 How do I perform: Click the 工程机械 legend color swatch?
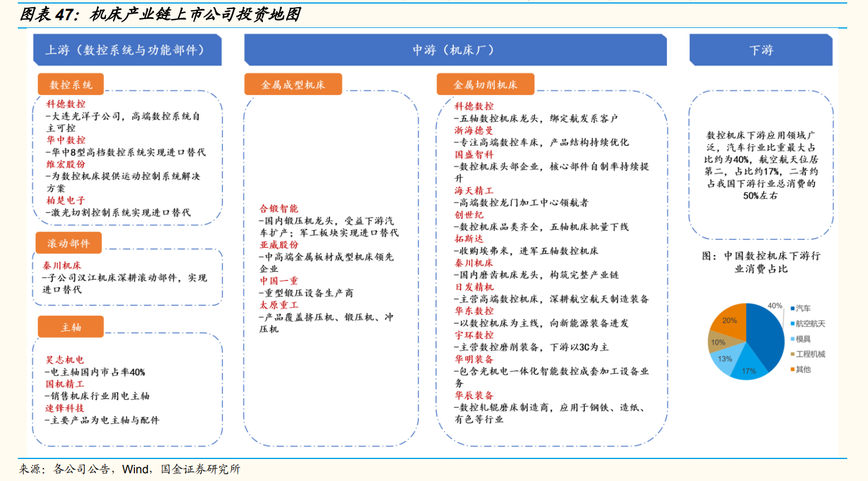click(792, 354)
